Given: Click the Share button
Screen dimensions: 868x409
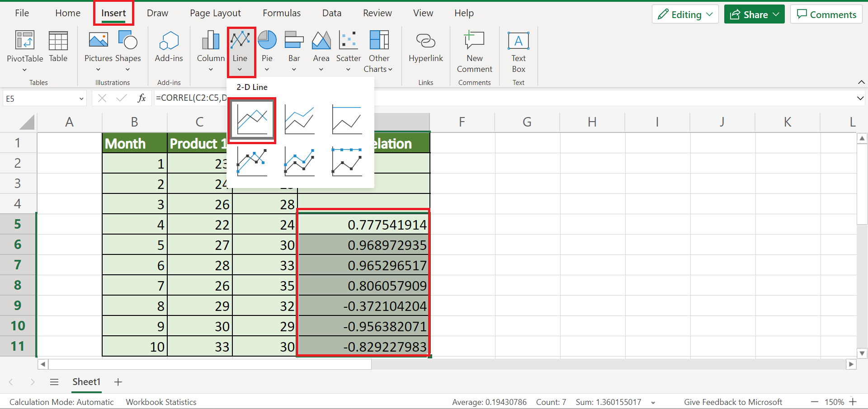Looking at the screenshot, I should click(x=754, y=14).
